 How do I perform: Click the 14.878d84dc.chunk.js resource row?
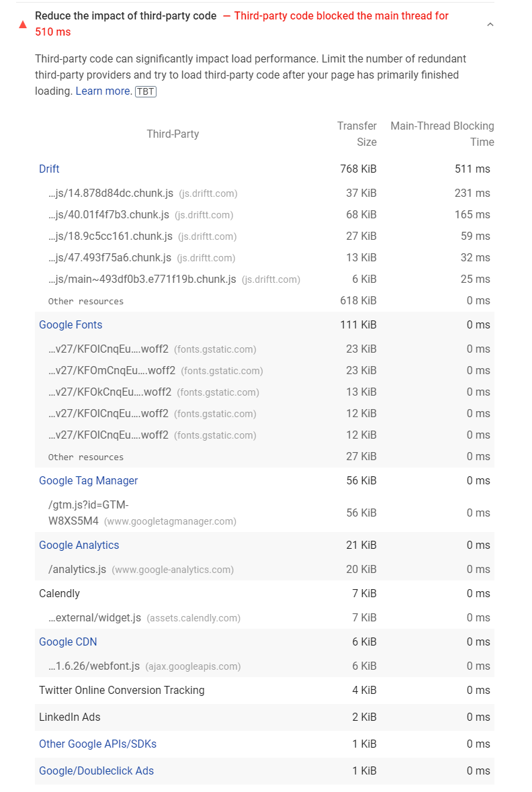click(x=264, y=193)
